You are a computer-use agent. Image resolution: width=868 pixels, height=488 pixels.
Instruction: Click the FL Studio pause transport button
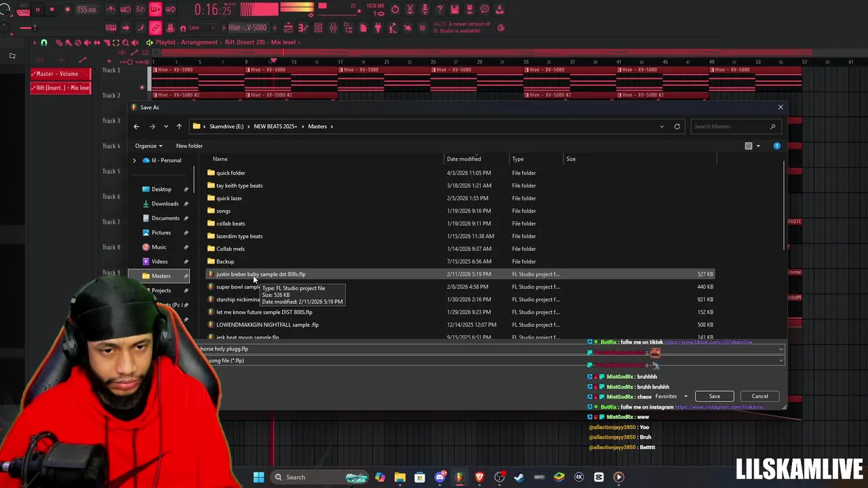[37, 9]
